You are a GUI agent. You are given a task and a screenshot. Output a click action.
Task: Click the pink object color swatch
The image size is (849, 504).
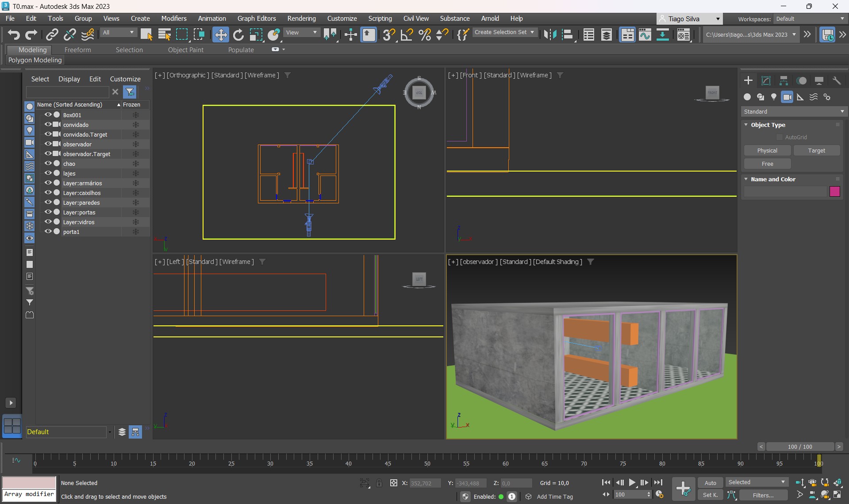coord(834,191)
